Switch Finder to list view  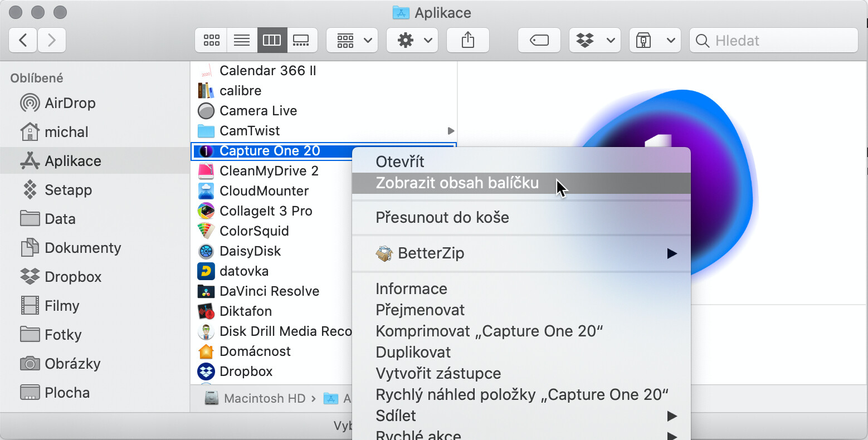pos(242,40)
